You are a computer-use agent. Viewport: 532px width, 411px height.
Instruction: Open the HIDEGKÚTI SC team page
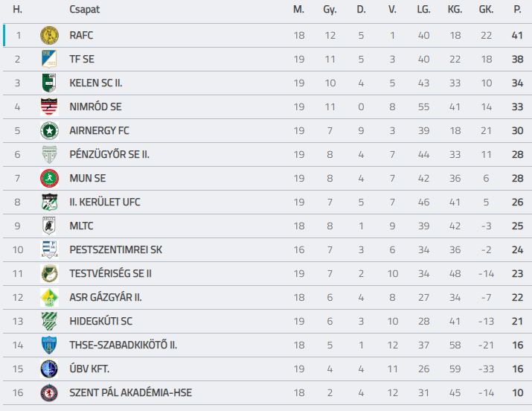coord(100,321)
